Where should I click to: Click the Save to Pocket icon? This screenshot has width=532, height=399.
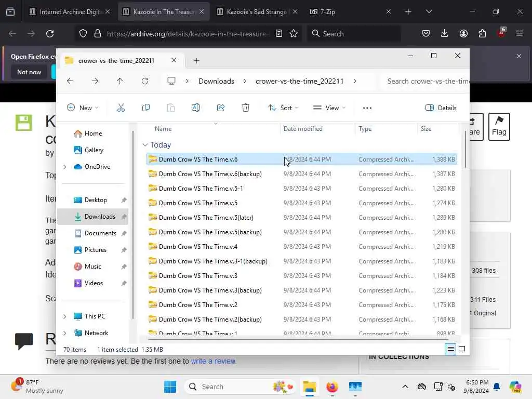tap(426, 34)
